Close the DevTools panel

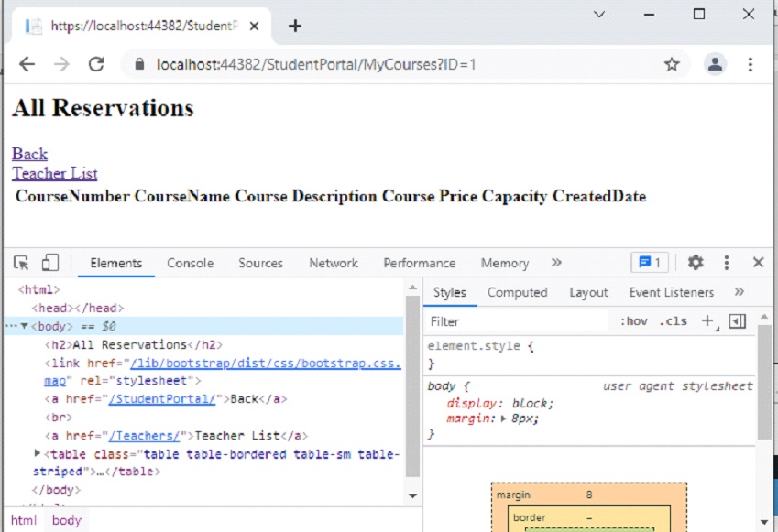point(758,262)
